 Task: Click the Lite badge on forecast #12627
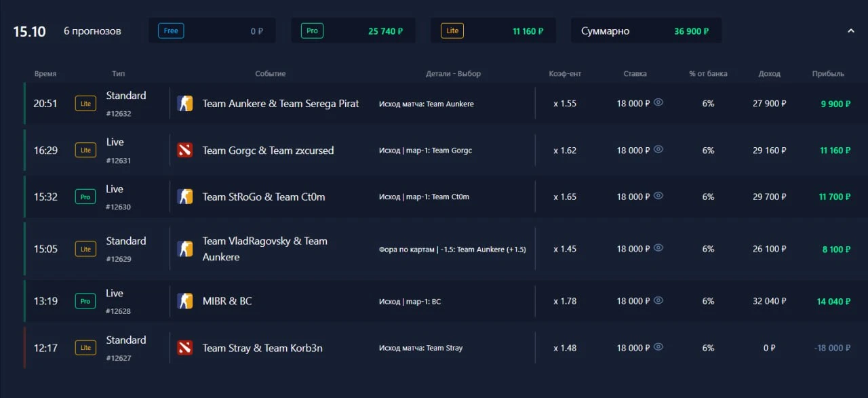coord(85,348)
